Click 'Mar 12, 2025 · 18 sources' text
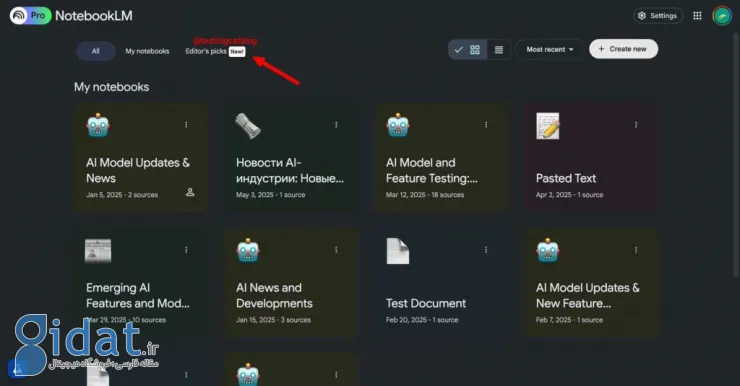The image size is (740, 386). coord(425,195)
